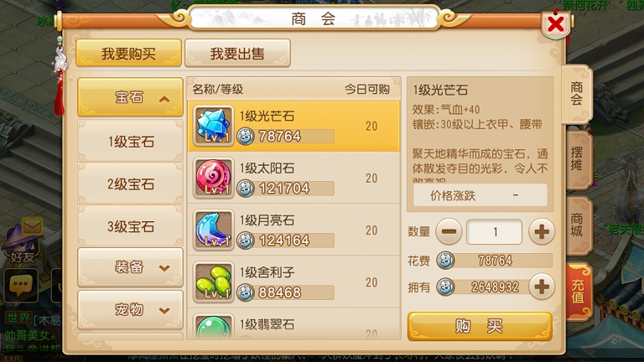Click the 1级翡翠石 green orb icon
Viewport: 644px width, 362px height.
(213, 327)
